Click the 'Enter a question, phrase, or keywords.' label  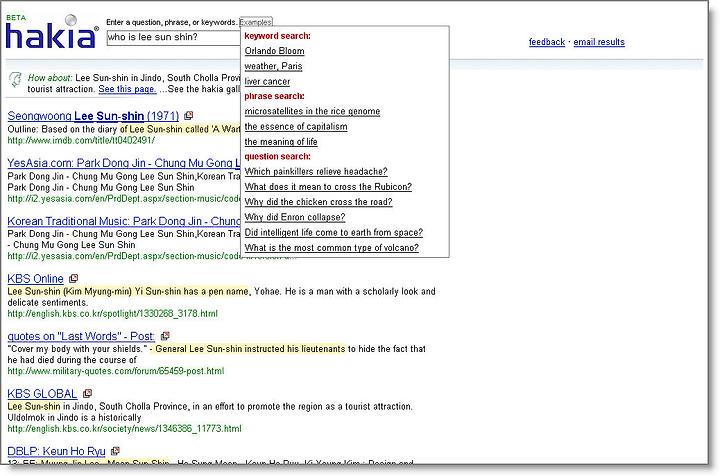point(171,22)
